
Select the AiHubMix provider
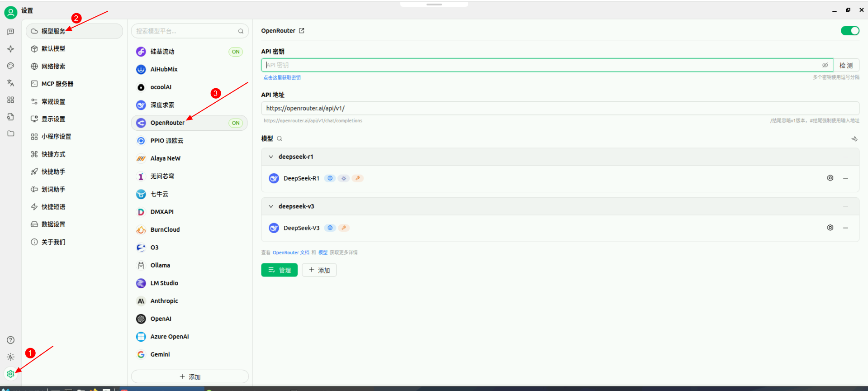(190, 69)
